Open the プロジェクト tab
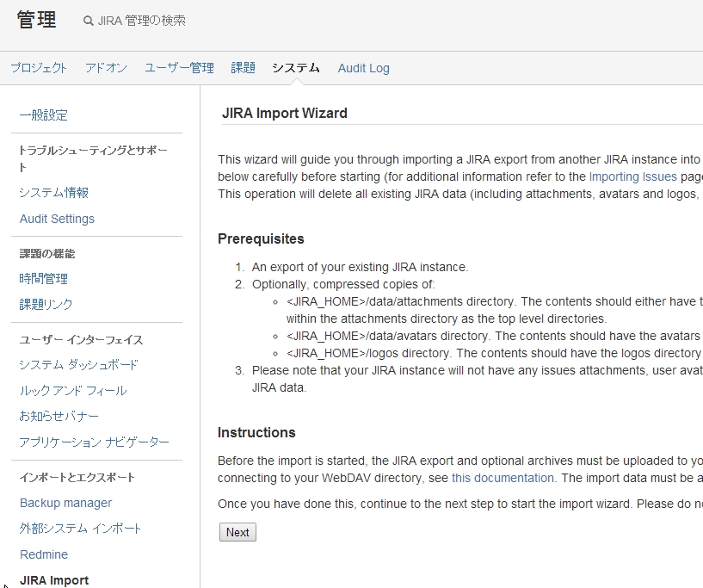Image resolution: width=703 pixels, height=588 pixels. click(x=39, y=68)
